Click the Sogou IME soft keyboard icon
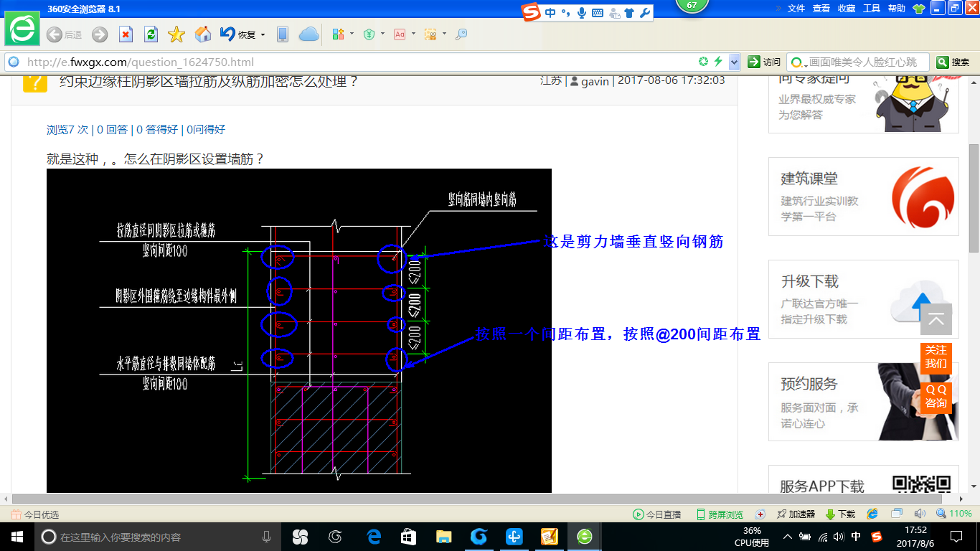The height and width of the screenshot is (551, 980). click(597, 13)
